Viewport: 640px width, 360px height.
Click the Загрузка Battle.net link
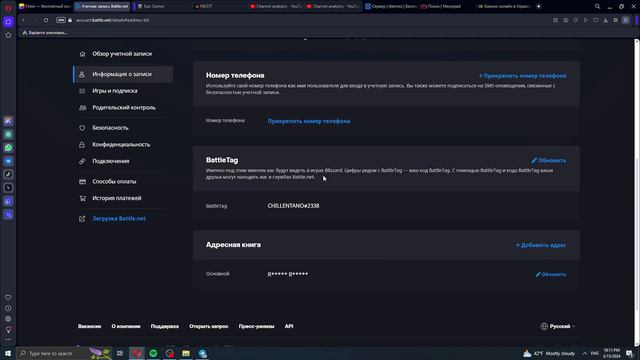pos(119,219)
